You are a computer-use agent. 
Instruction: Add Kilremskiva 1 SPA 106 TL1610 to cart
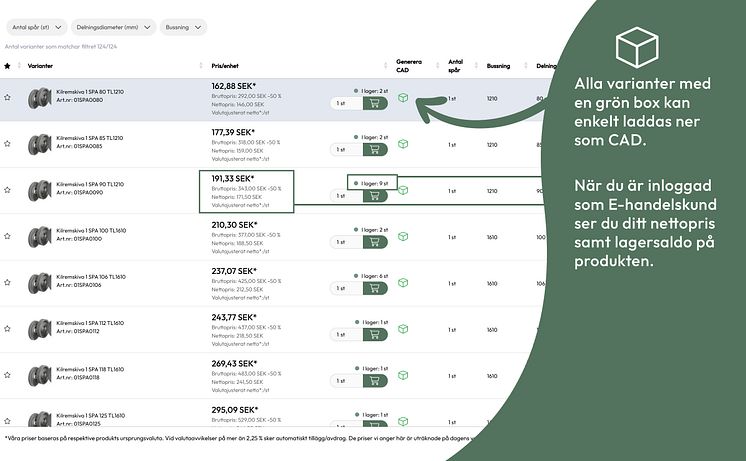376,288
